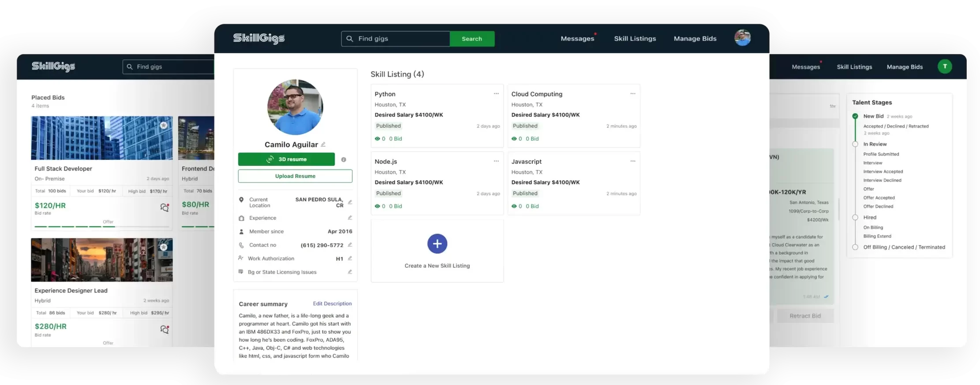Image resolution: width=980 pixels, height=385 pixels.
Task: Click the pencil icon next to Camilo Aguilar
Action: 323,144
